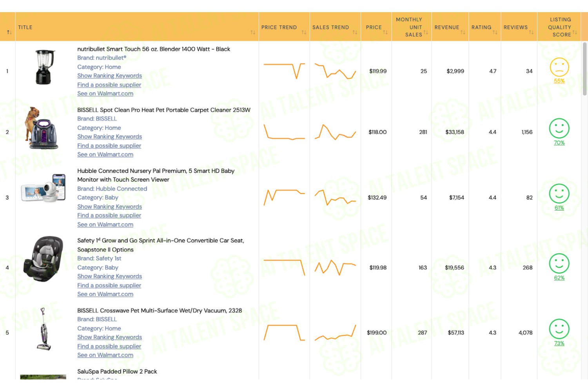
Task: Click the smiley face for Safety 1st seat
Action: 559,263
